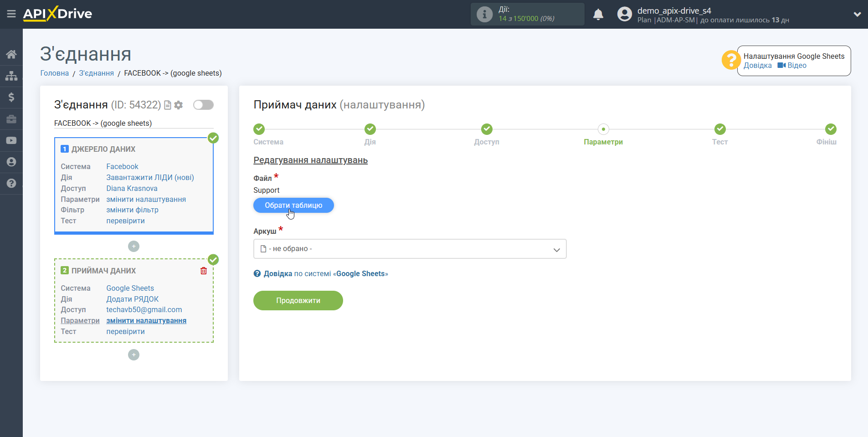Go to З'єднання breadcrumb
868x437 pixels.
point(97,73)
